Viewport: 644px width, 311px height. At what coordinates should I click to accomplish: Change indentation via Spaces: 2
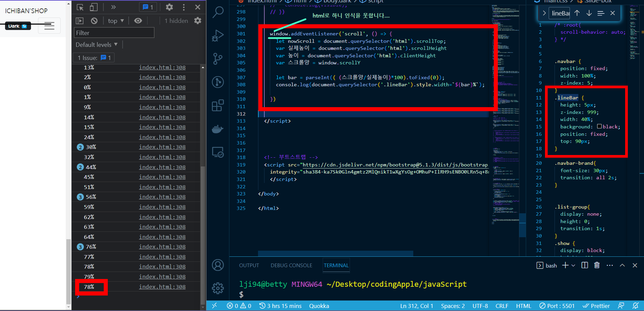[453, 306]
